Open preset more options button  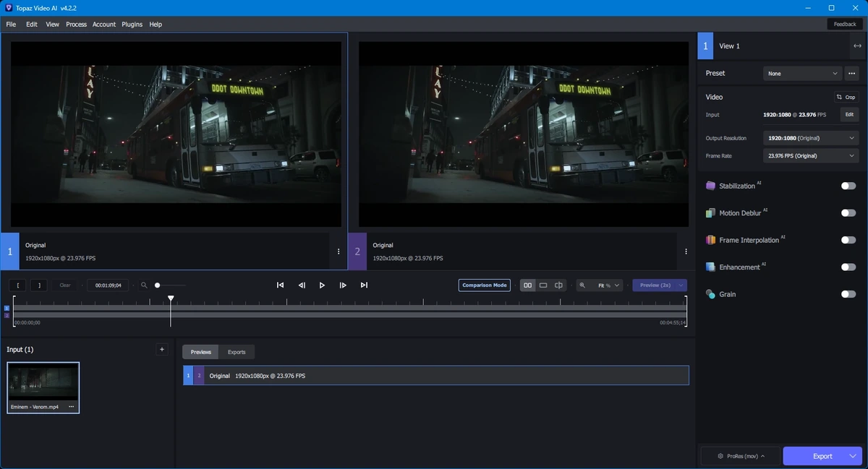tap(851, 73)
